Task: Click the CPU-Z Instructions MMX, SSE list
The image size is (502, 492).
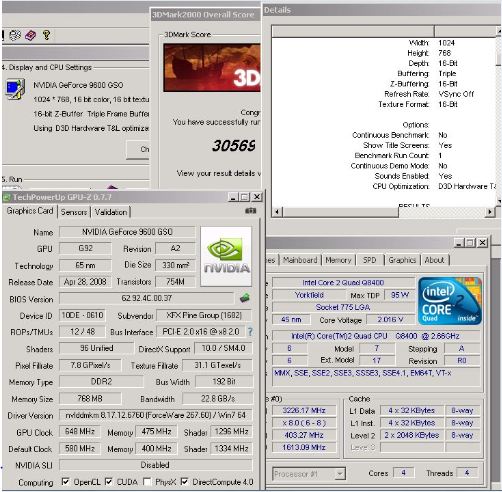Action: (376, 377)
